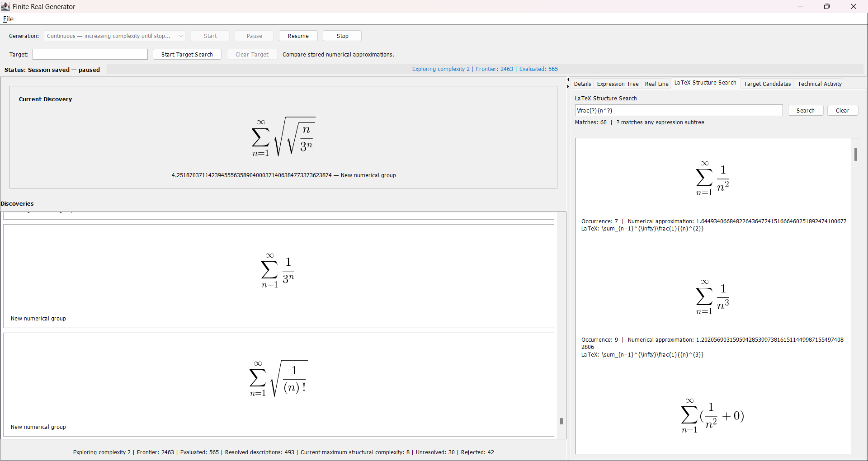The width and height of the screenshot is (868, 461).
Task: Maximize or restore the window
Action: pyautogui.click(x=827, y=6)
